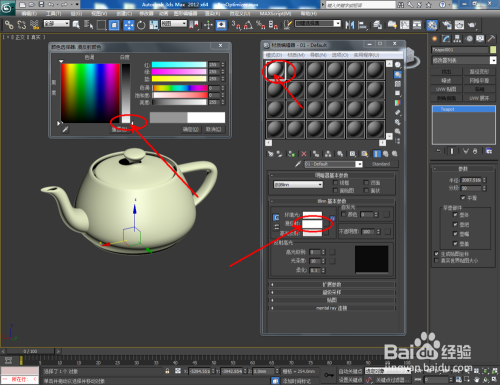
Task: Toggle Self-Illumination Color (颜色) checkbox
Action: (343, 214)
